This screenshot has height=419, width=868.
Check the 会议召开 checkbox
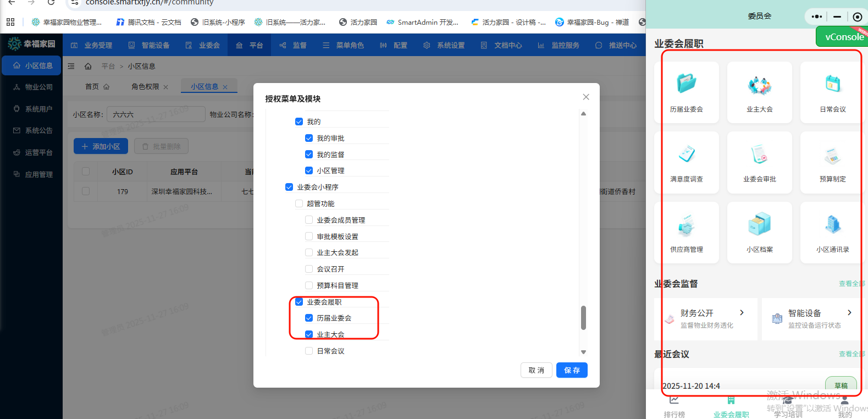click(x=309, y=269)
